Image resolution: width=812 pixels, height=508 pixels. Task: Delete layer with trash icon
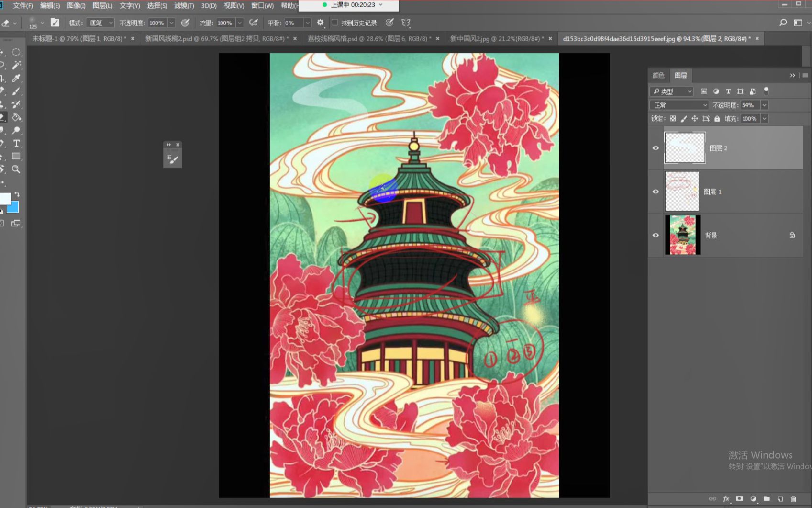[793, 498]
